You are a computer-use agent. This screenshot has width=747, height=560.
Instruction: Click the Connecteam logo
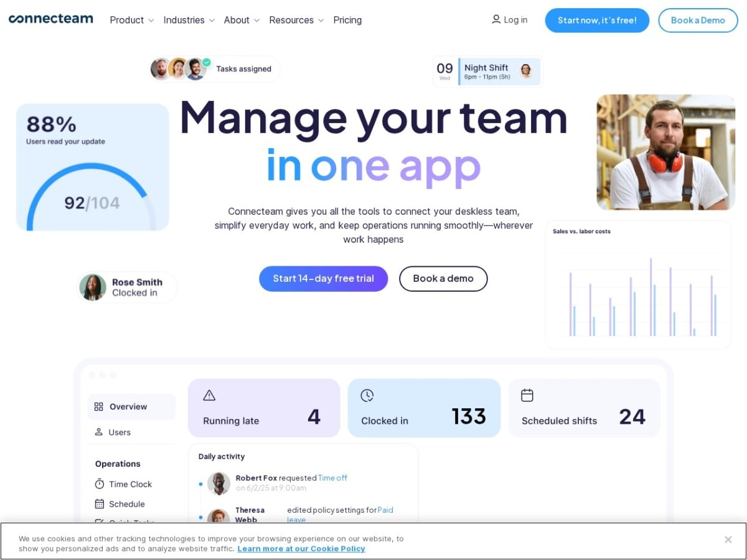[x=51, y=19]
